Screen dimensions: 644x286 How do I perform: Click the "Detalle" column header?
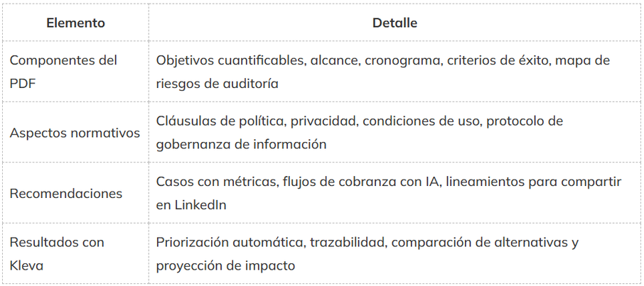(395, 23)
